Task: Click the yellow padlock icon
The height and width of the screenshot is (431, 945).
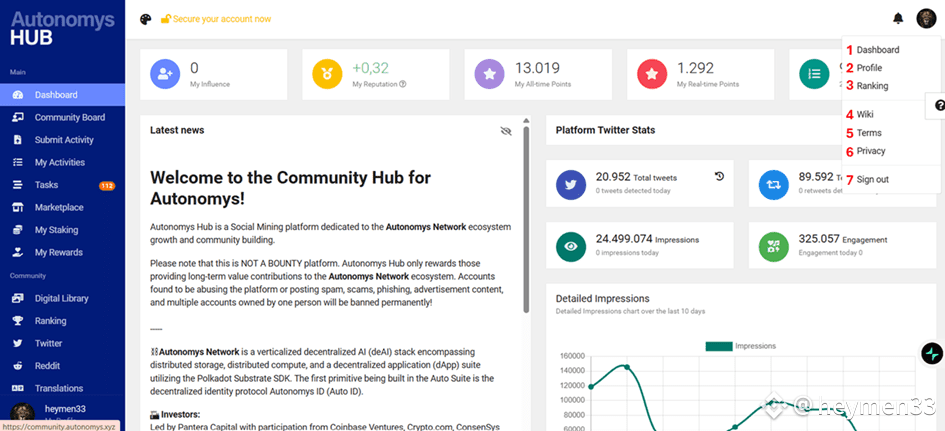Action: click(166, 19)
